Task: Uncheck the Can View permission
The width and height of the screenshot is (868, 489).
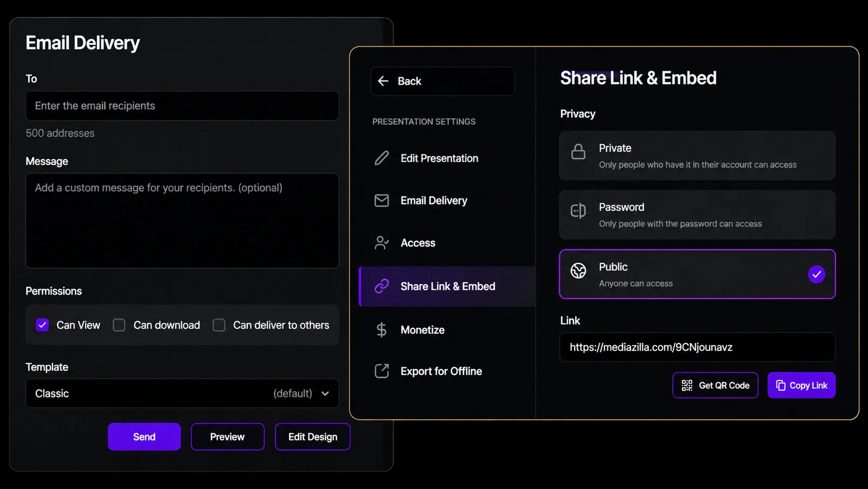Action: [43, 325]
